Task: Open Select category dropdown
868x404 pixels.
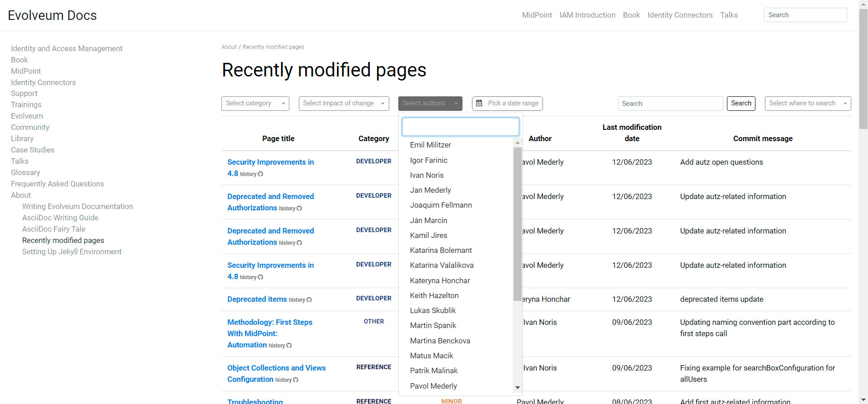Action: click(255, 103)
